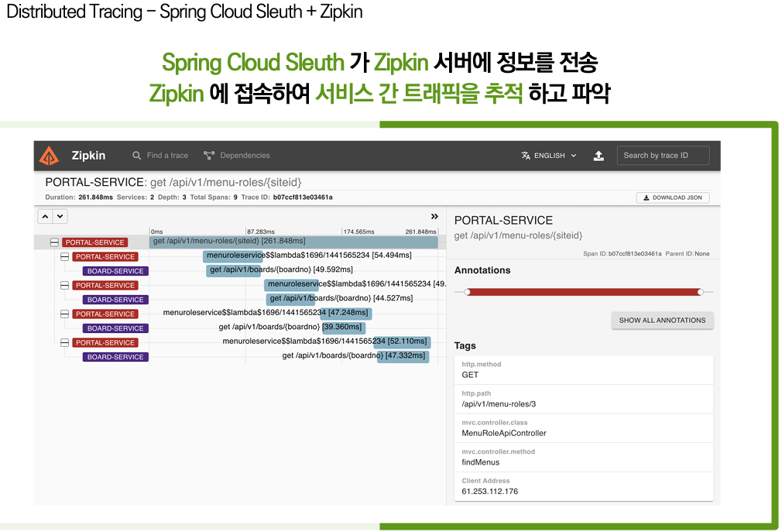Click the right annotation marker on red bar
Screen dimensions: 782x532
(700, 292)
